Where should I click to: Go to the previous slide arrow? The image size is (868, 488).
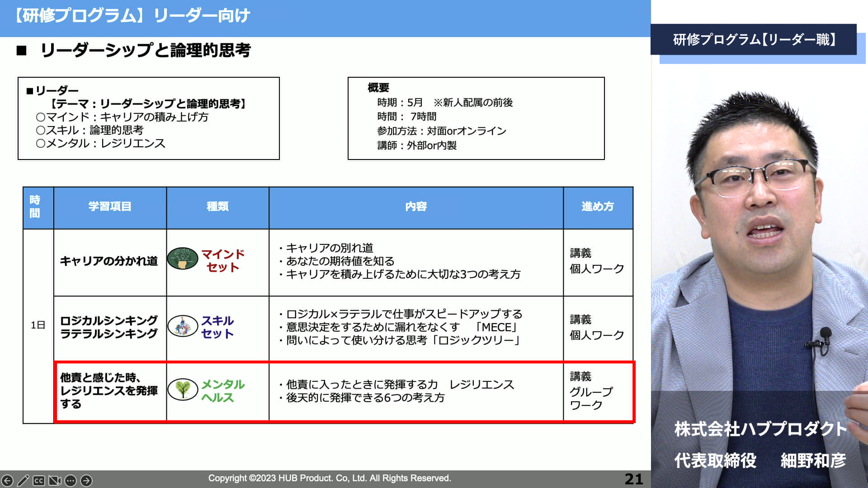(7, 480)
